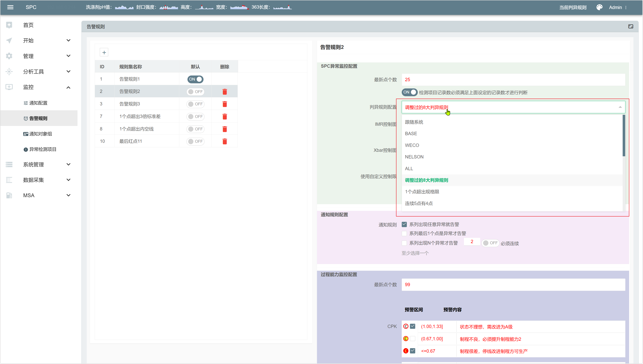Open 通知对象组 in sidebar
The image size is (643, 364).
click(41, 134)
